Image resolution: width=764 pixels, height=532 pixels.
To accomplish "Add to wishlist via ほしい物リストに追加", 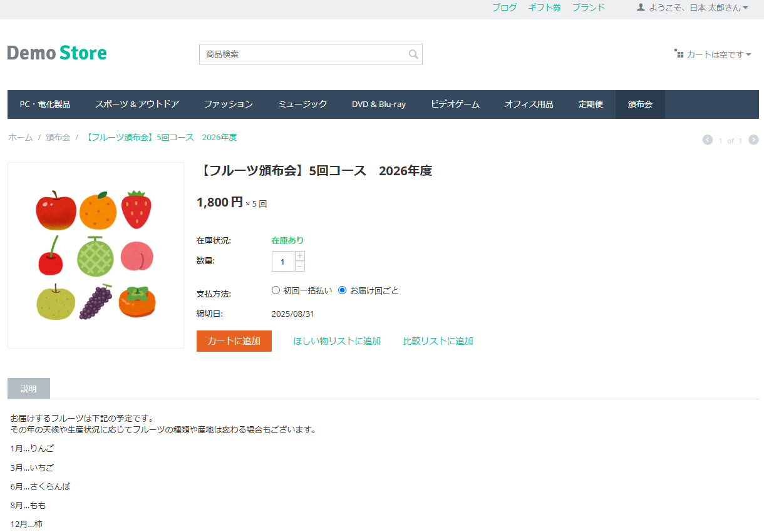I will (337, 341).
